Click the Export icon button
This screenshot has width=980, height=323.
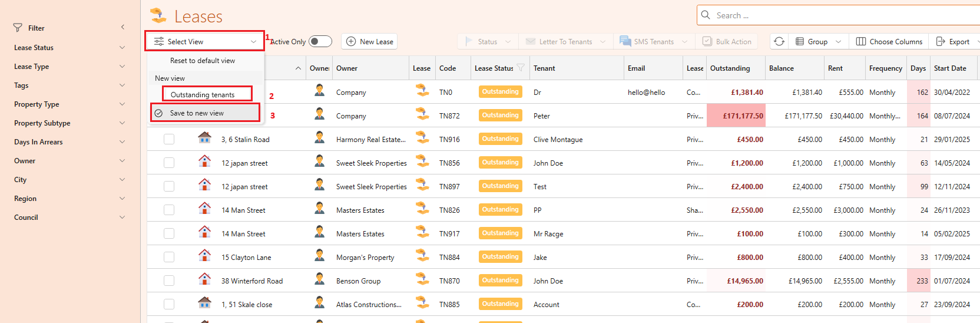click(941, 41)
